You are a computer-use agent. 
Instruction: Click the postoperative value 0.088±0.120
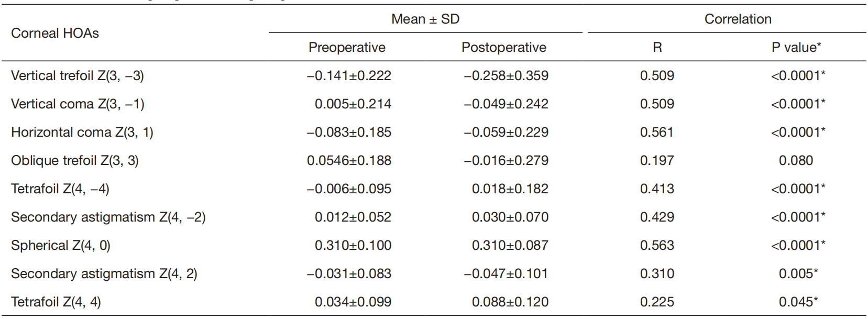click(x=510, y=302)
